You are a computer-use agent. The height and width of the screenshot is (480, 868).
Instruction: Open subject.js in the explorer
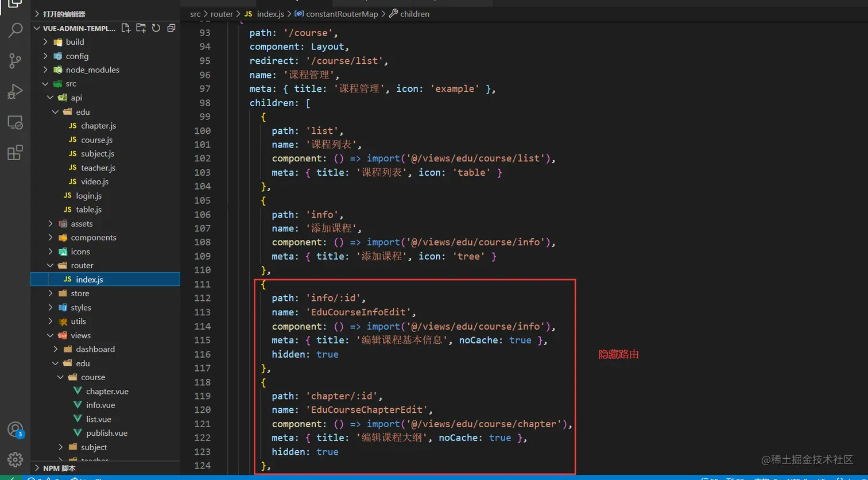point(105,153)
